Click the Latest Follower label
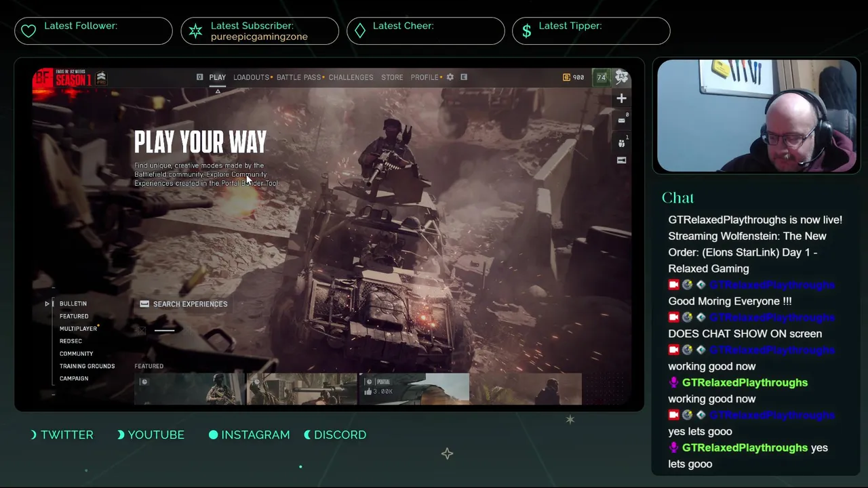 [x=81, y=26]
